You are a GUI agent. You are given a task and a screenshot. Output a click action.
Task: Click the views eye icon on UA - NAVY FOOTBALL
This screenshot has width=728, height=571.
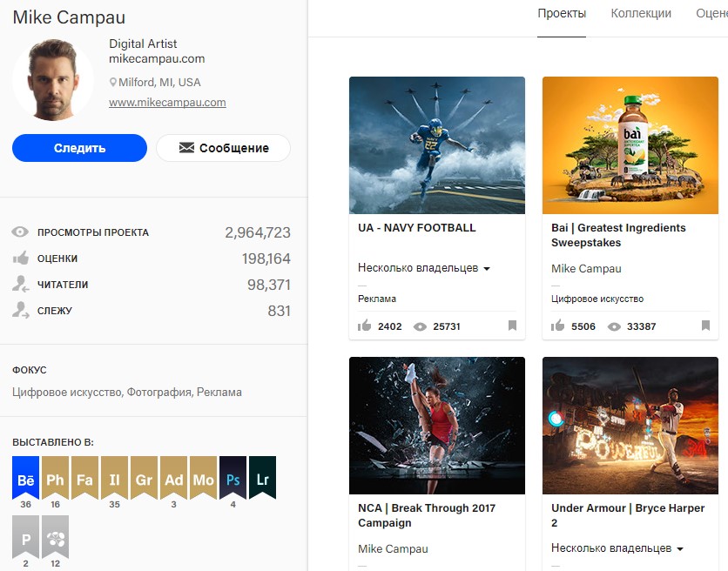click(420, 326)
